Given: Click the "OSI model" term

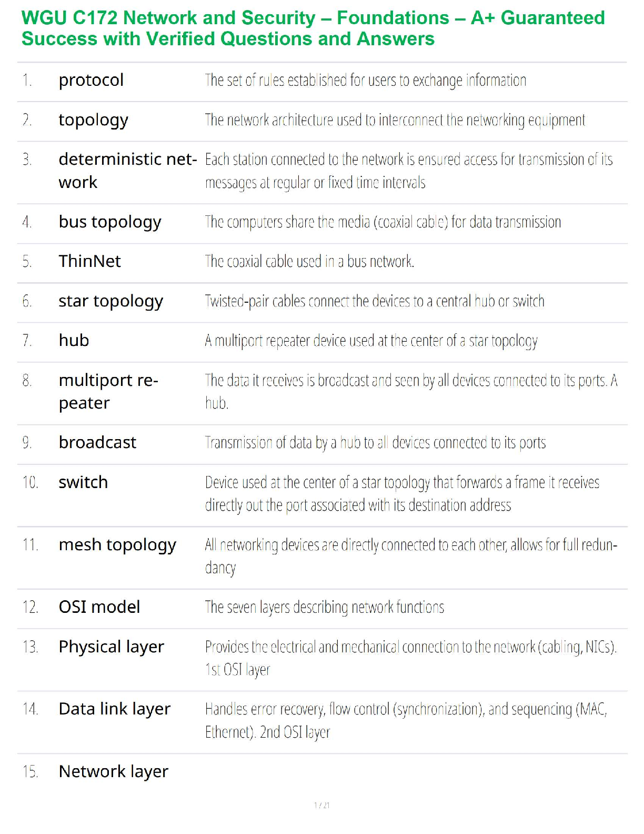Looking at the screenshot, I should (x=99, y=607).
